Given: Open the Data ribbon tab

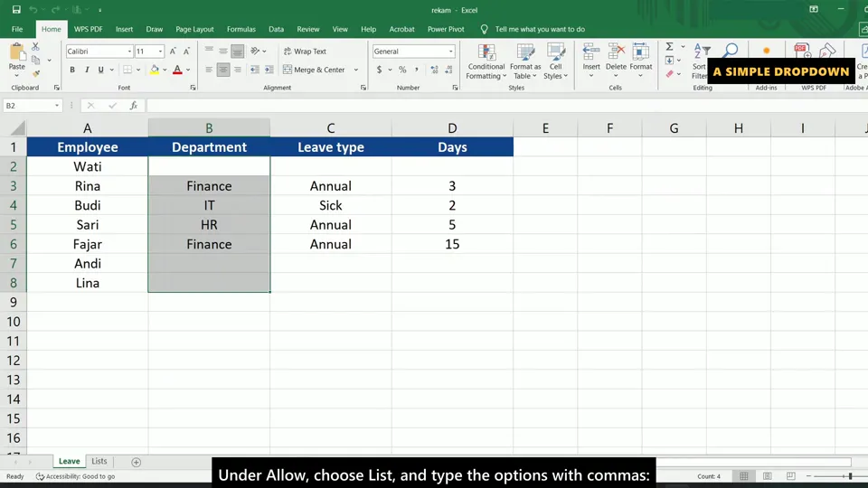Looking at the screenshot, I should point(276,29).
